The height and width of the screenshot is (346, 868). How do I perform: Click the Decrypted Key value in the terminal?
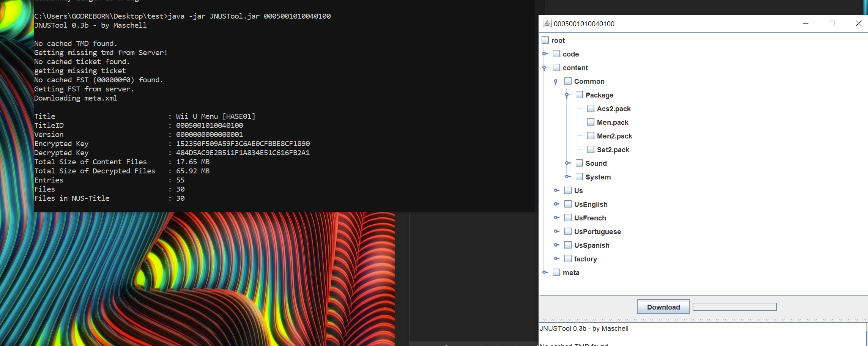(243, 153)
